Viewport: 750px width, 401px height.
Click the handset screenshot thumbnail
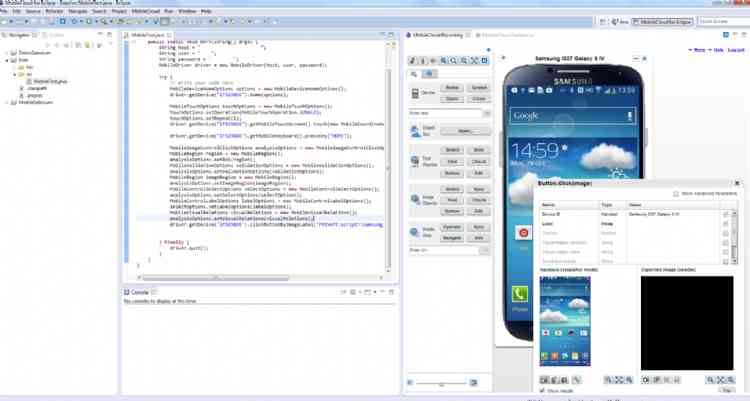[x=565, y=321]
